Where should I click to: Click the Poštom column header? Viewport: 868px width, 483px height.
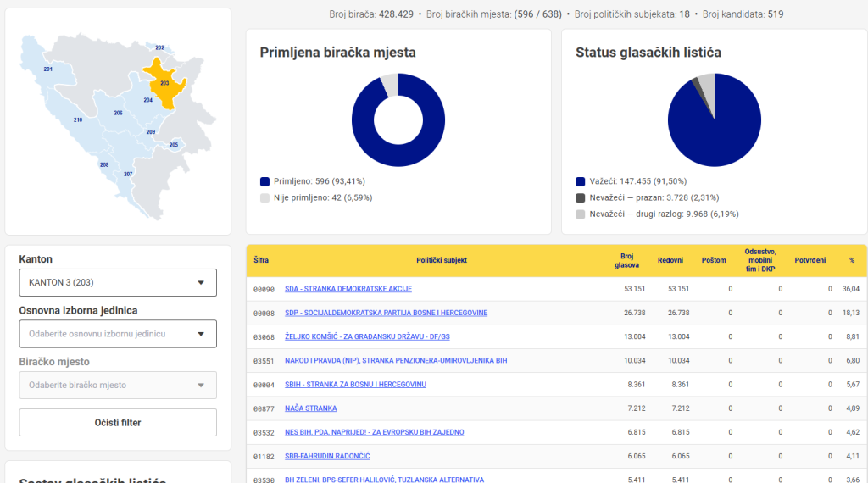point(714,260)
